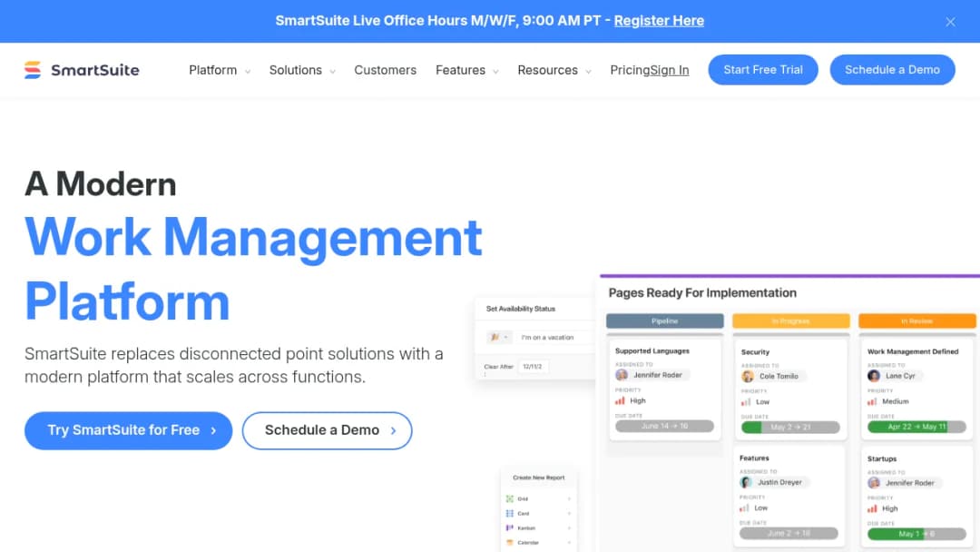Open the Platform navigation item
980x552 pixels.
[213, 70]
